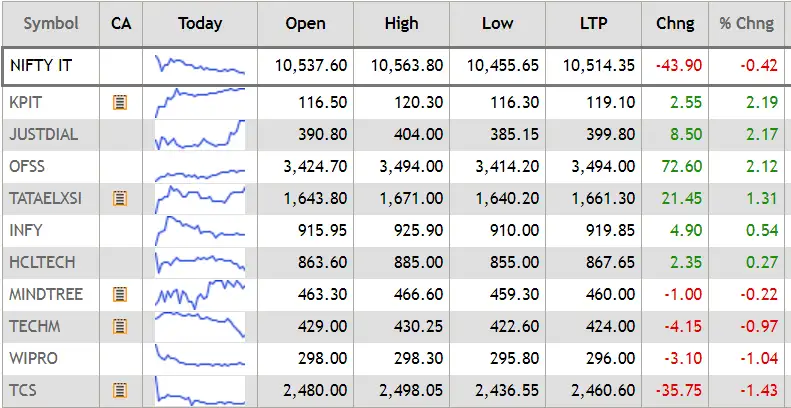Open TCS corporate action icon

120,390
